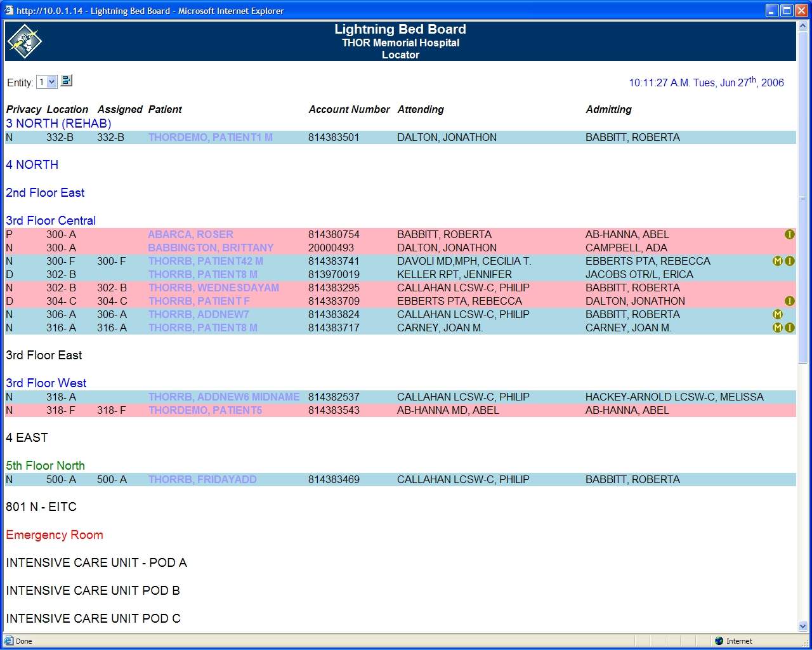Open the Emergency Room unit link
812x650 pixels.
(55, 534)
